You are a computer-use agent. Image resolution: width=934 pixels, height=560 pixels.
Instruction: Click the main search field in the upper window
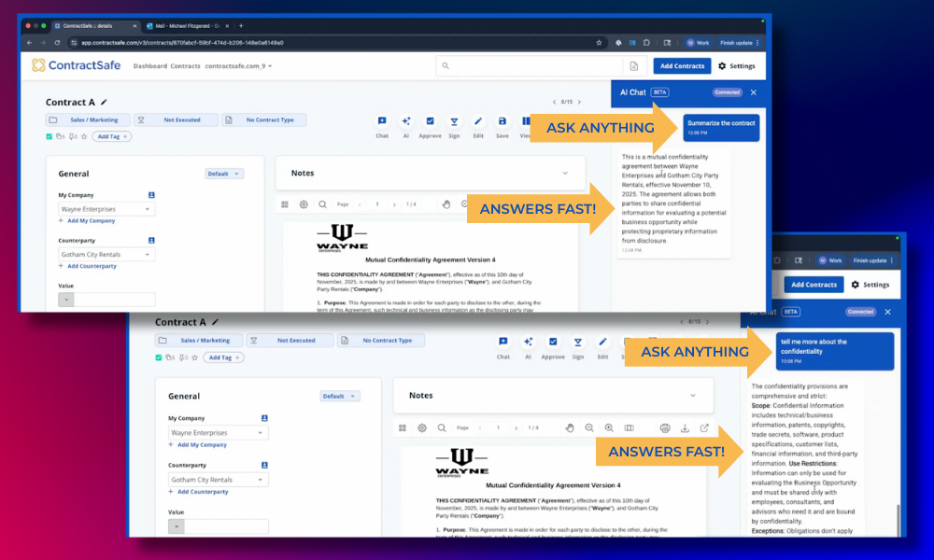[529, 66]
